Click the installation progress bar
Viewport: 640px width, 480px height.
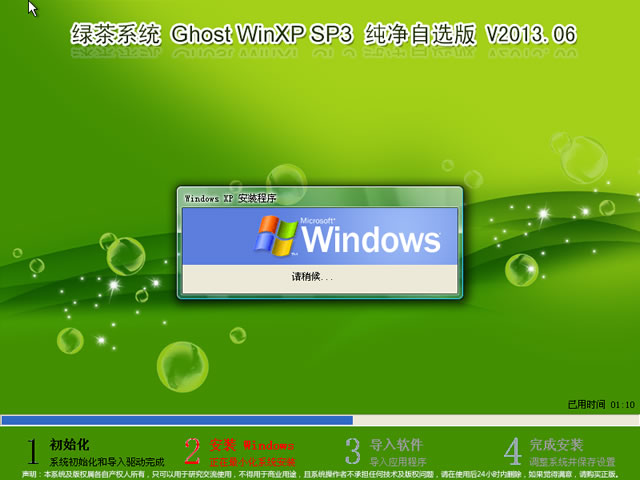click(x=320, y=420)
